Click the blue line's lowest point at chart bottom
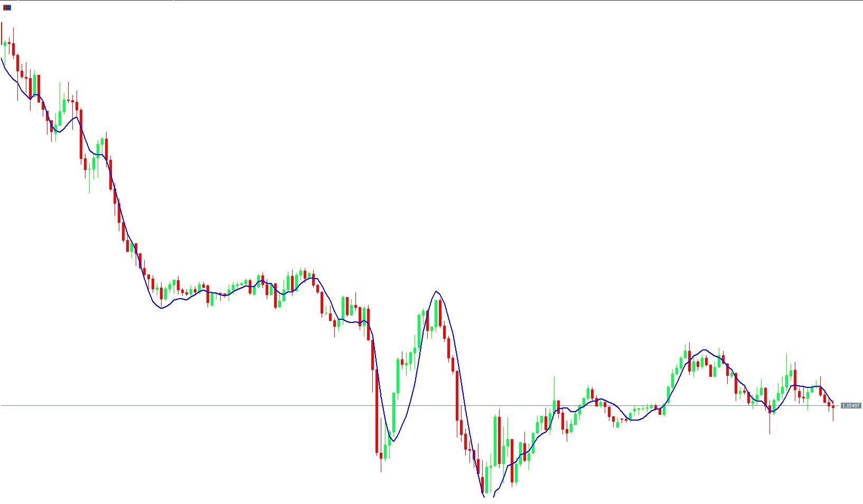The width and height of the screenshot is (863, 504). tap(484, 496)
